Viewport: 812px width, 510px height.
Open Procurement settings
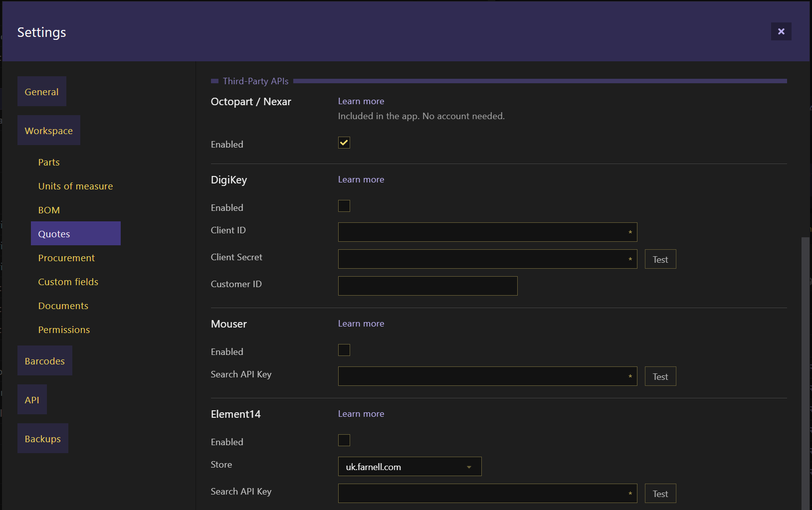(x=66, y=258)
